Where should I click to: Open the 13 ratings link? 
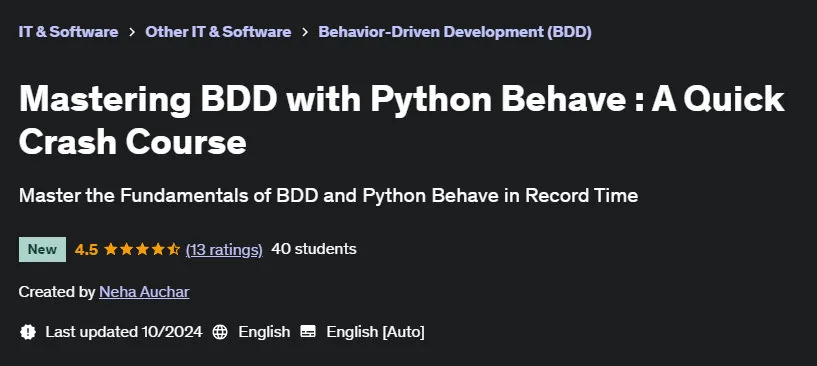click(x=224, y=249)
